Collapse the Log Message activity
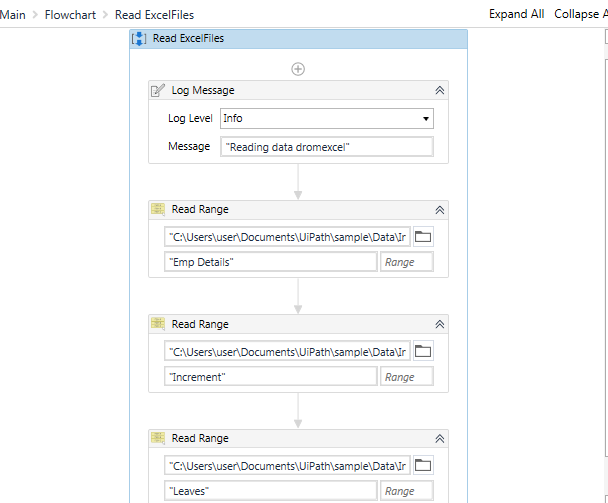 pos(439,90)
